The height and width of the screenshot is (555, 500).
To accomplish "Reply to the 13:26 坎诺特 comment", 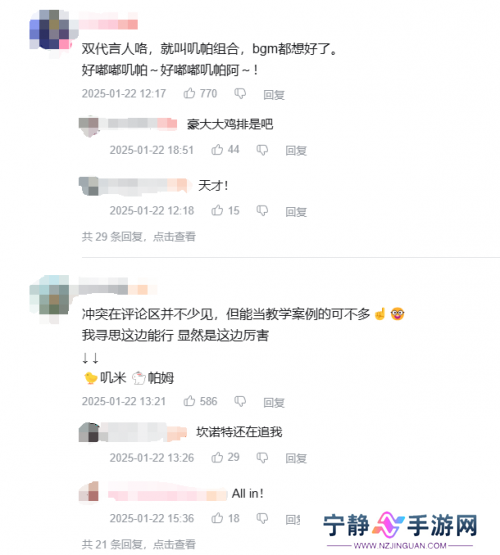I will (x=296, y=458).
